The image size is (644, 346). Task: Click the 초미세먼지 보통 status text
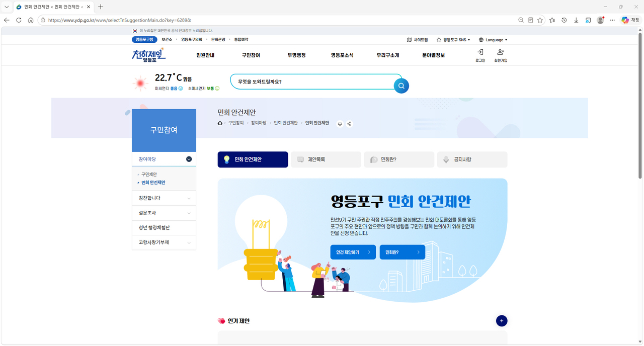point(204,89)
